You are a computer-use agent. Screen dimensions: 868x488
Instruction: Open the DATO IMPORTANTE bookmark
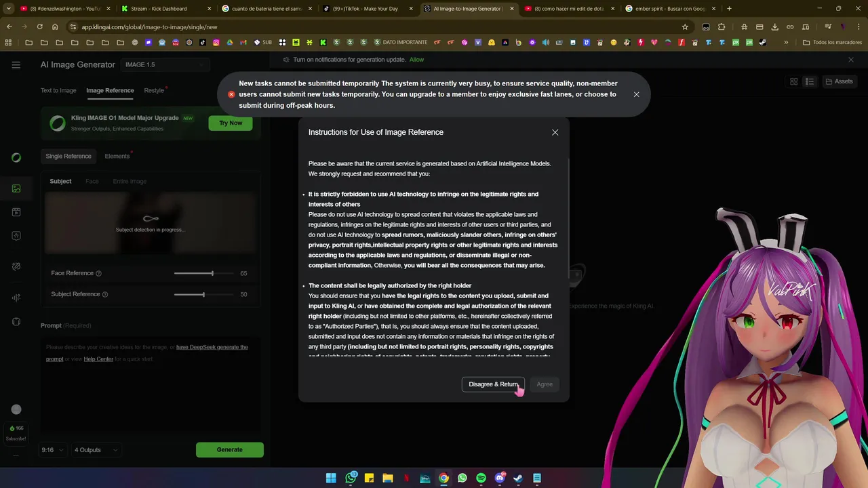pyautogui.click(x=400, y=42)
